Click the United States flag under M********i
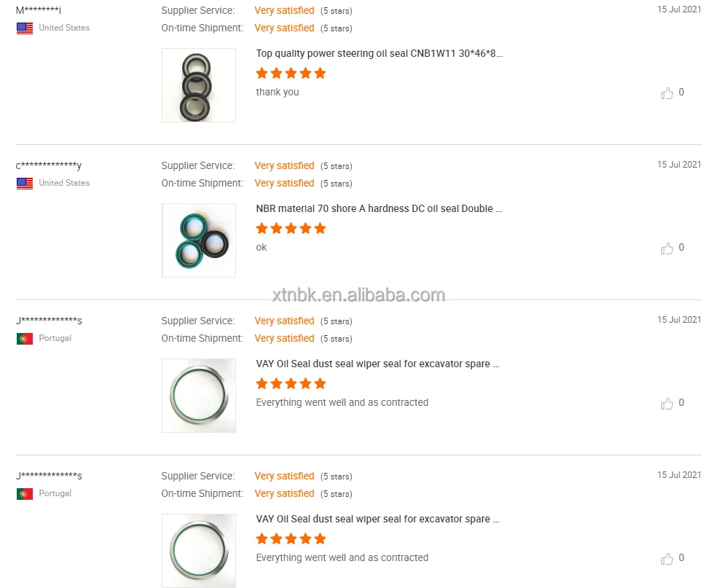Image resolution: width=716 pixels, height=588 pixels. click(25, 28)
